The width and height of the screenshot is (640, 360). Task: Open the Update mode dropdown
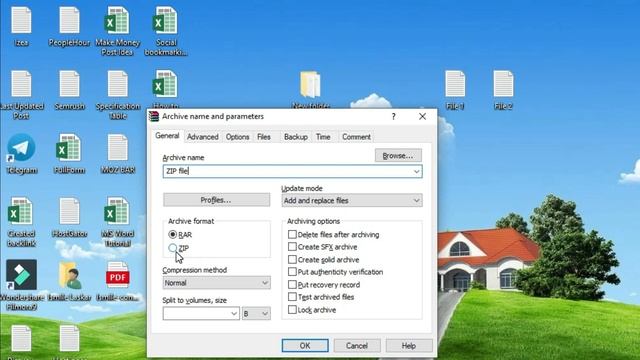tap(352, 200)
